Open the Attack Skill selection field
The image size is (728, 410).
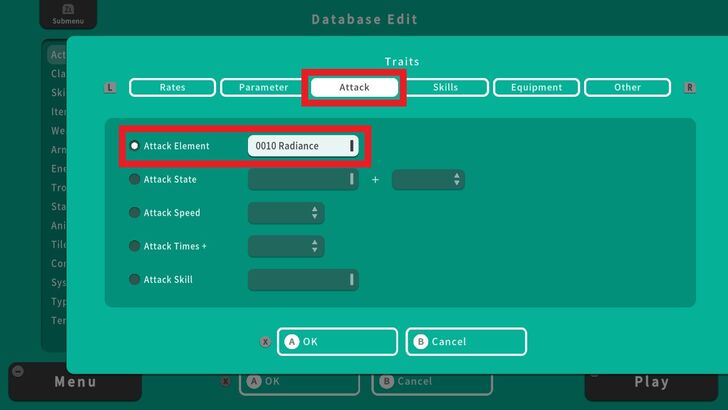pos(303,280)
